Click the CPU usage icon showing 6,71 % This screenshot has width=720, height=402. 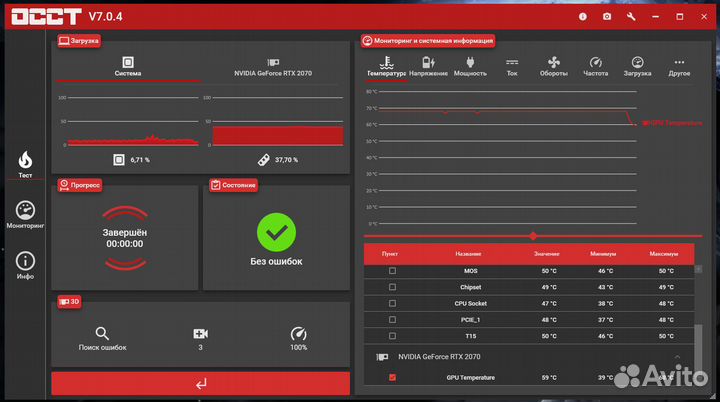pyautogui.click(x=119, y=160)
